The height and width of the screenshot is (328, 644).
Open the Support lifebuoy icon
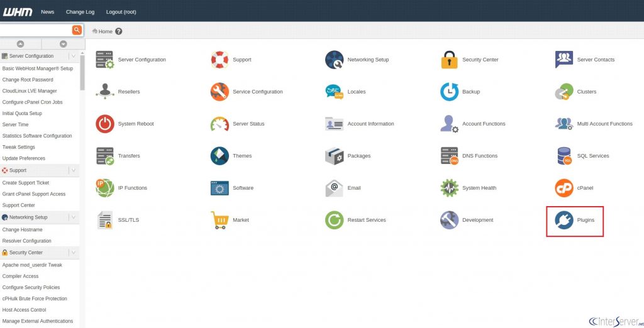[x=219, y=60]
